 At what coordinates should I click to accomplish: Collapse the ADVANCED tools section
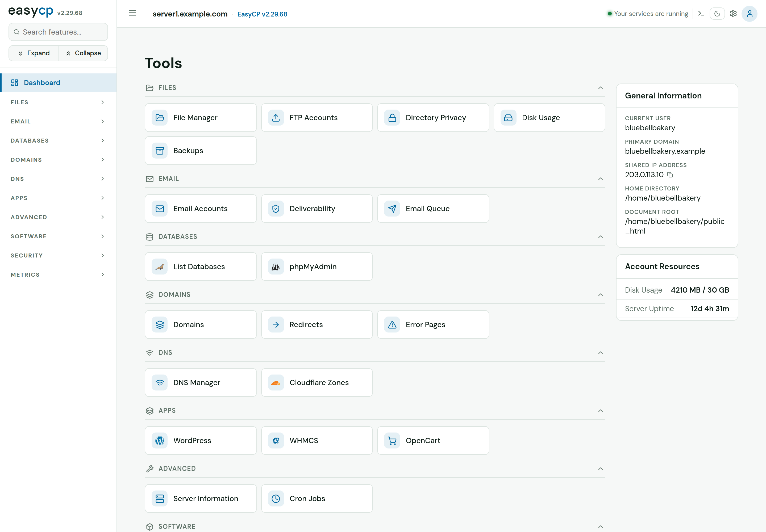point(600,469)
